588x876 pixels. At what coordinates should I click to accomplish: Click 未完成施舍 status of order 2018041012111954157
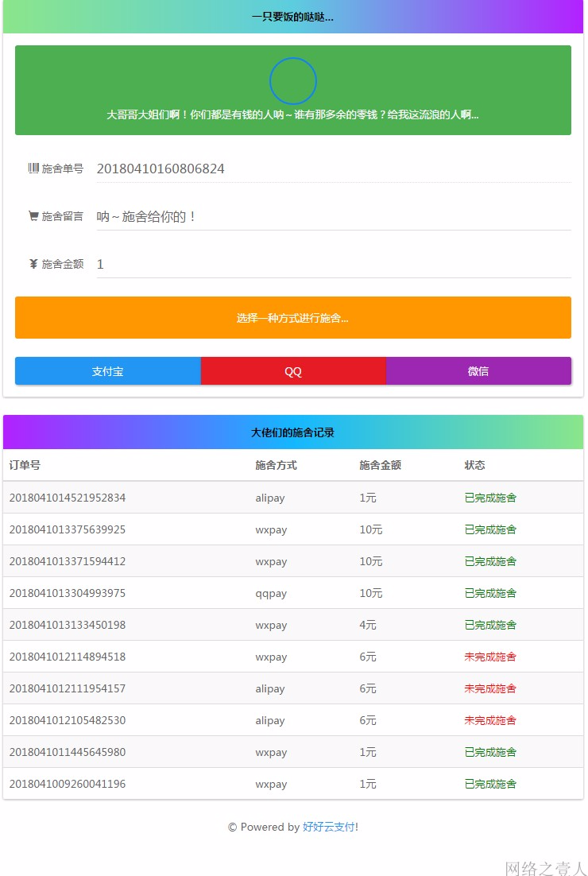489,688
